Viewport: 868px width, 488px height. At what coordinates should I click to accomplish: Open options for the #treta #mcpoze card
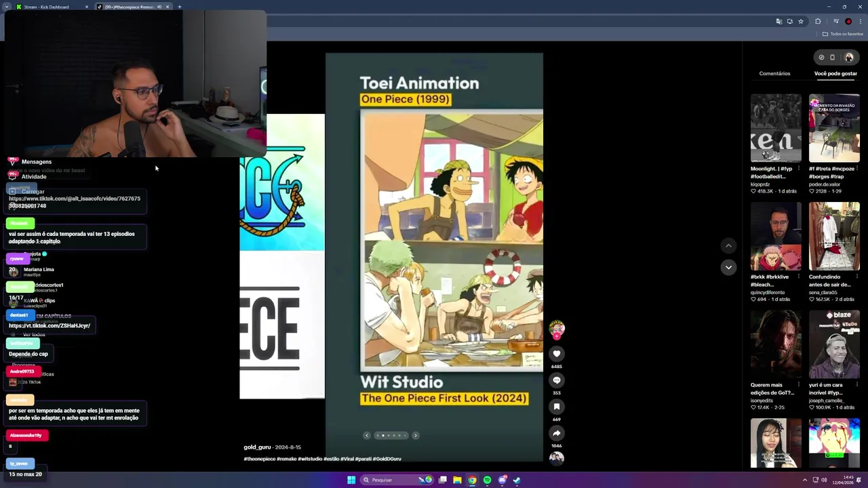coord(856,169)
